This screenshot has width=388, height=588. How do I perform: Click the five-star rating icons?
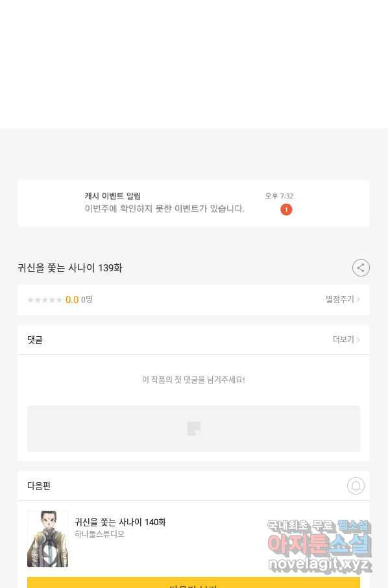(x=45, y=300)
